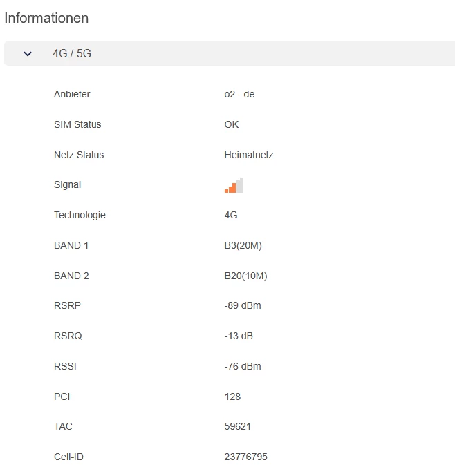Collapse the 4G / 5G section chevron
Screen dimensions: 455x476
pyautogui.click(x=28, y=53)
